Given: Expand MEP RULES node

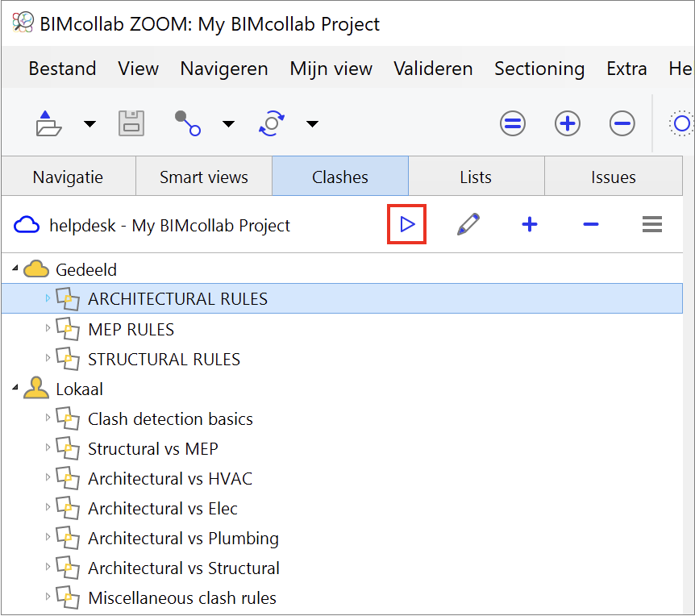Looking at the screenshot, I should [x=48, y=328].
